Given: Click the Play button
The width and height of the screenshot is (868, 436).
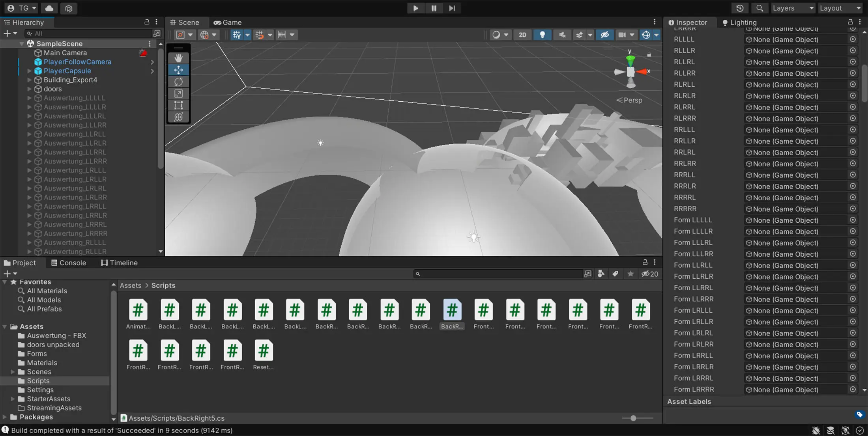Looking at the screenshot, I should pos(415,8).
